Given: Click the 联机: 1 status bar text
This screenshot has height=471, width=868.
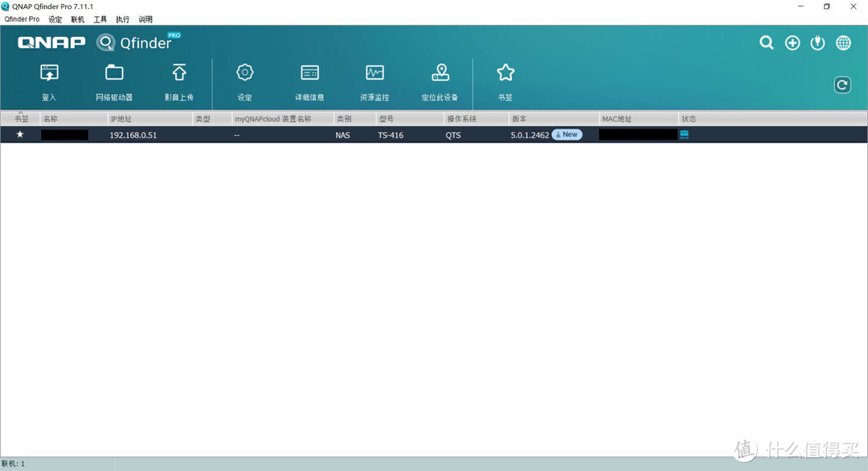Looking at the screenshot, I should 13,464.
